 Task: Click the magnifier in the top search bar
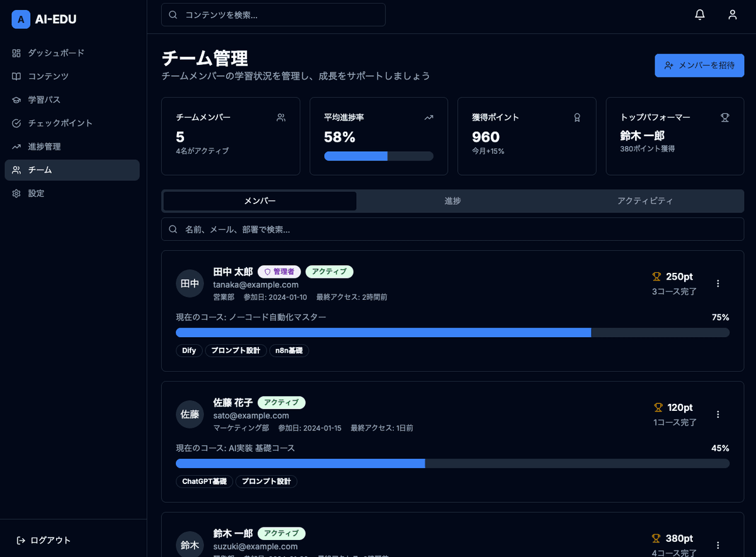coord(173,14)
